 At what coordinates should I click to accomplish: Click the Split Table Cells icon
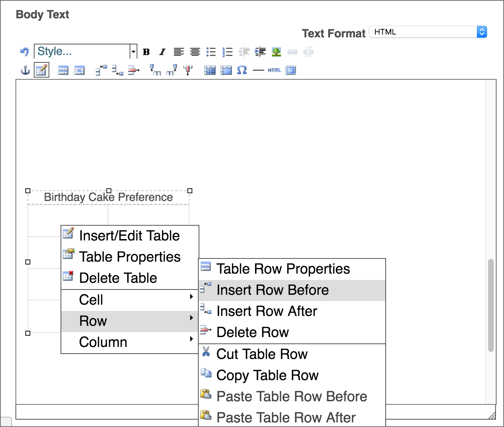(210, 71)
